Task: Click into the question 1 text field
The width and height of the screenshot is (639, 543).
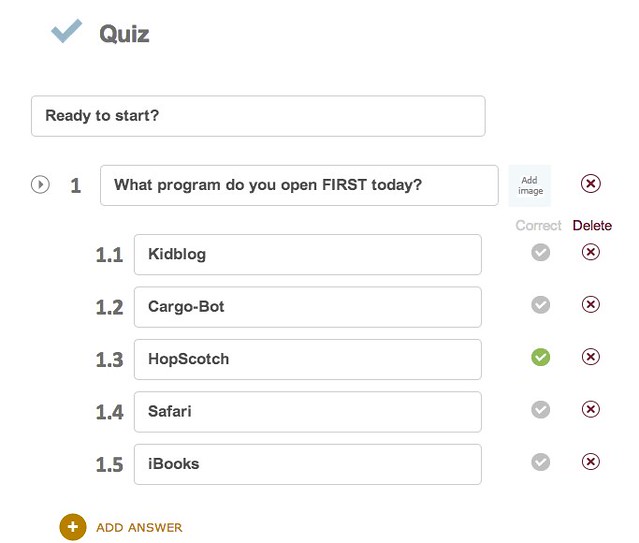Action: coord(299,185)
